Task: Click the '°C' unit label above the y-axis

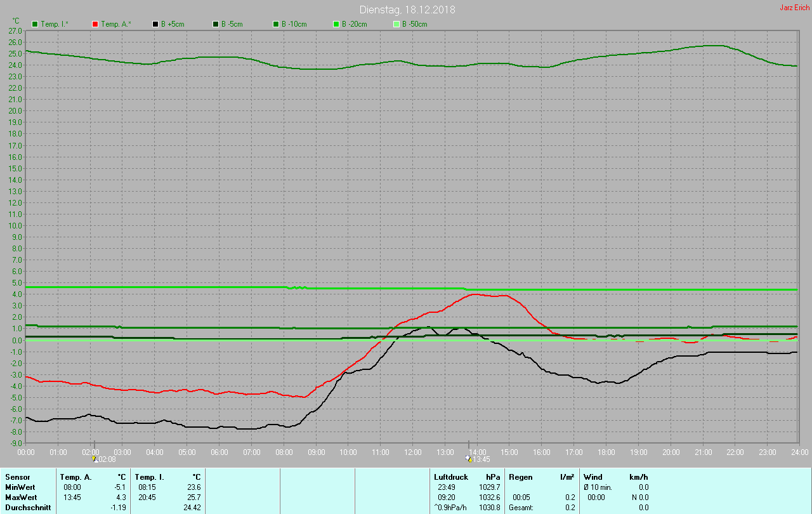Action: [x=16, y=21]
